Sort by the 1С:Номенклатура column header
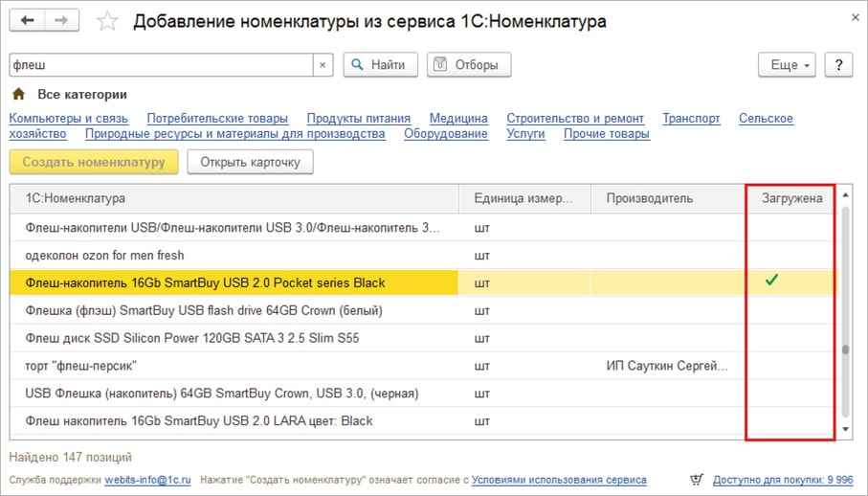The width and height of the screenshot is (868, 496). pos(75,198)
